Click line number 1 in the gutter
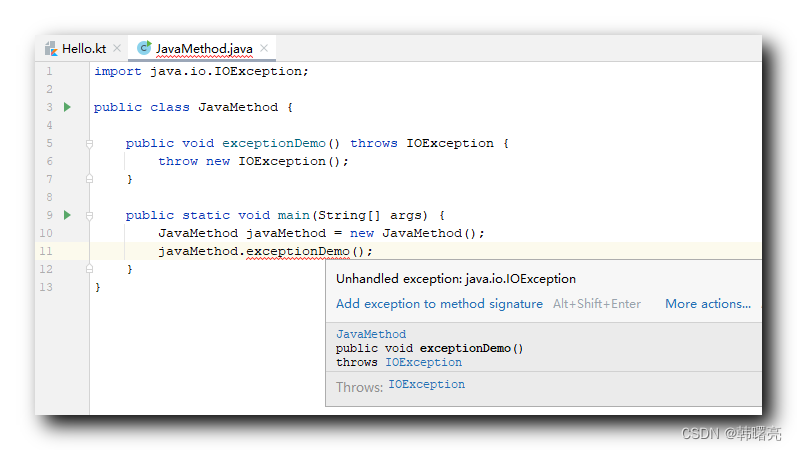The width and height of the screenshot is (797, 450). tap(49, 71)
